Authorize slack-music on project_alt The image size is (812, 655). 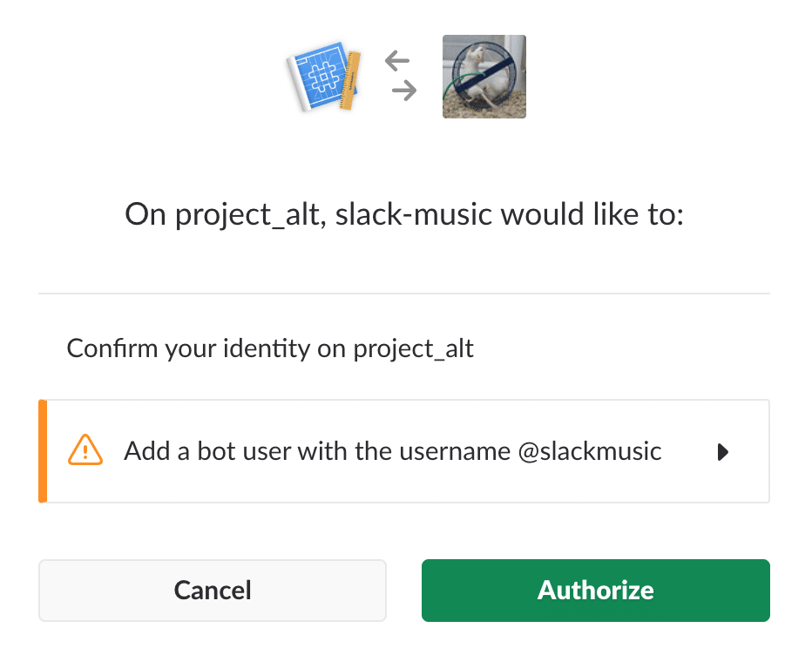click(x=596, y=591)
